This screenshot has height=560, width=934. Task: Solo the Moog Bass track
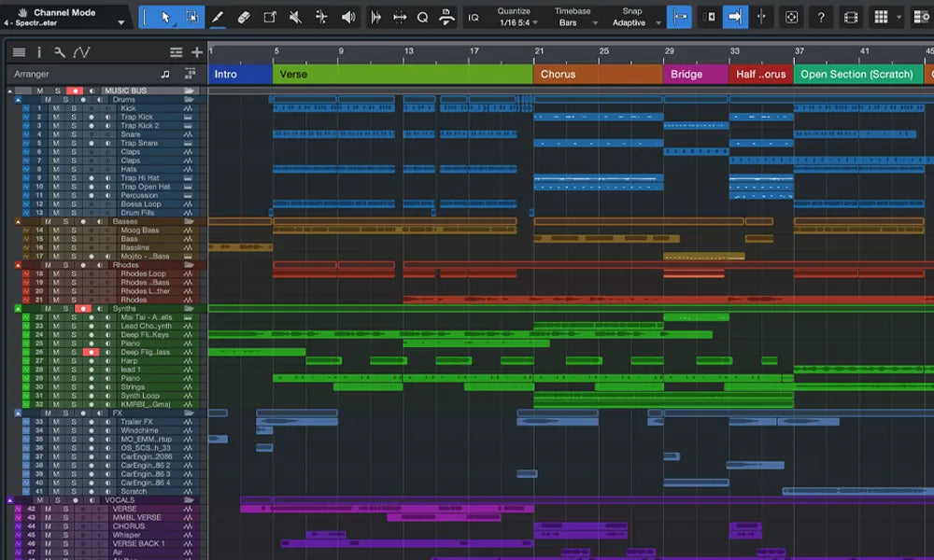pos(73,230)
